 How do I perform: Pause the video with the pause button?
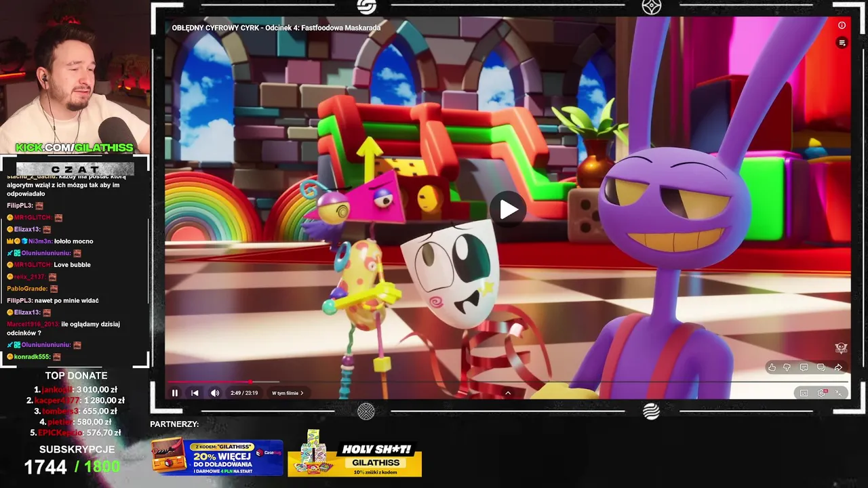point(175,393)
